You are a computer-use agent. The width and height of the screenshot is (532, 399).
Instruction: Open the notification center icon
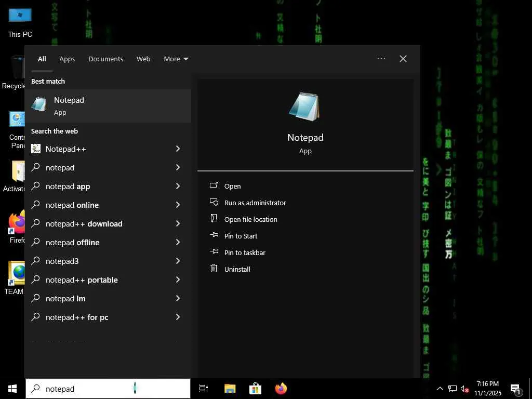515,389
